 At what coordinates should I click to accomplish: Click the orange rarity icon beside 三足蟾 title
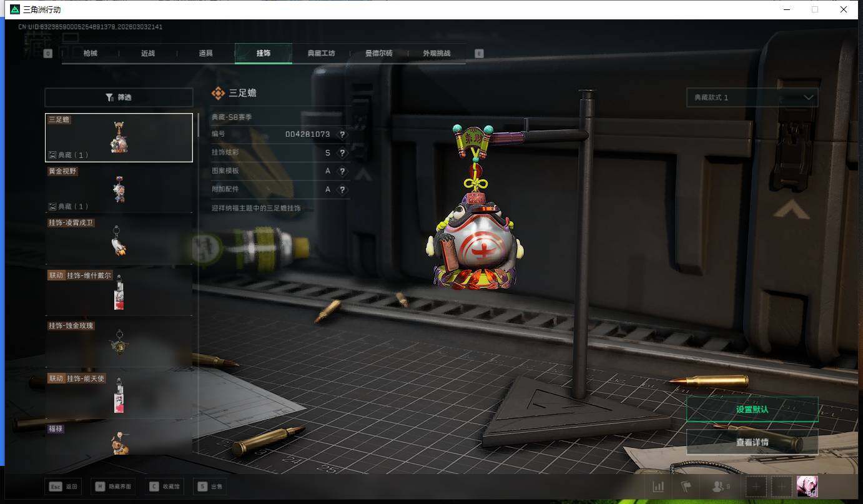[218, 93]
